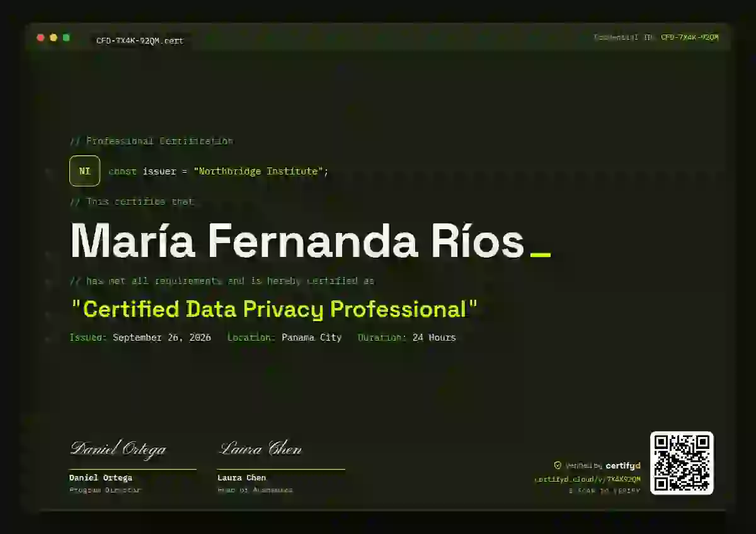
Task: Click the Credential ID in title bar
Action: coord(656,37)
